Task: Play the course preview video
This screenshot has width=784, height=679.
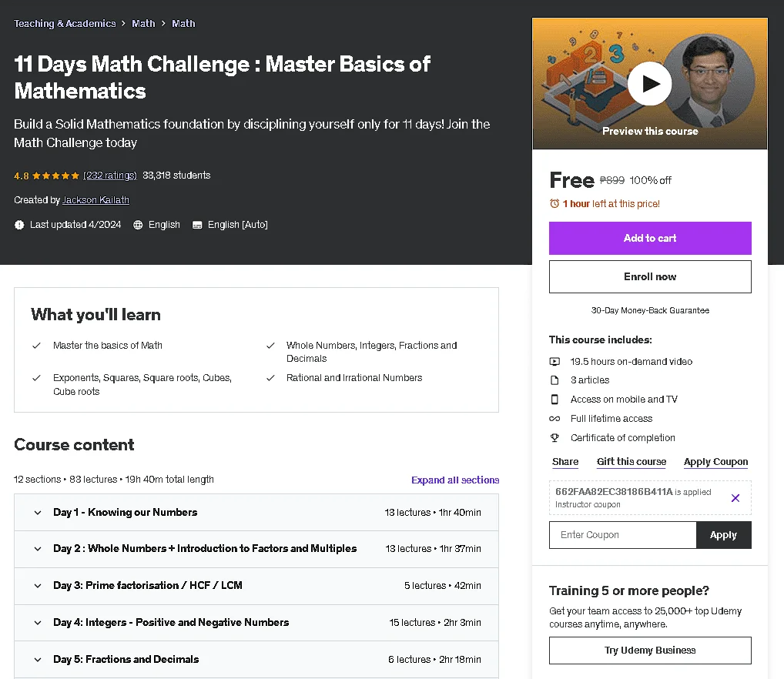Action: (649, 83)
